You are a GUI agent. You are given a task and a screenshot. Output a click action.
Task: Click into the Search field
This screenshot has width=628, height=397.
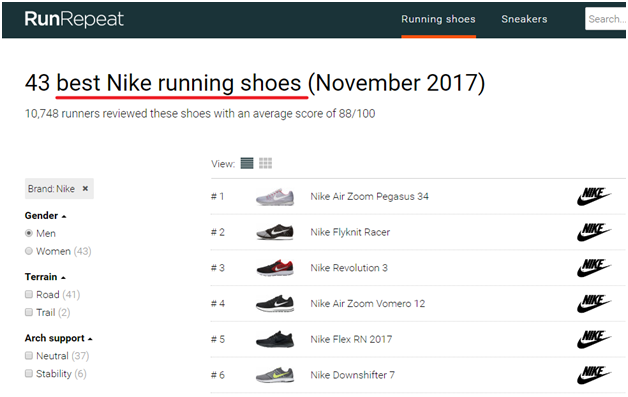tap(605, 19)
